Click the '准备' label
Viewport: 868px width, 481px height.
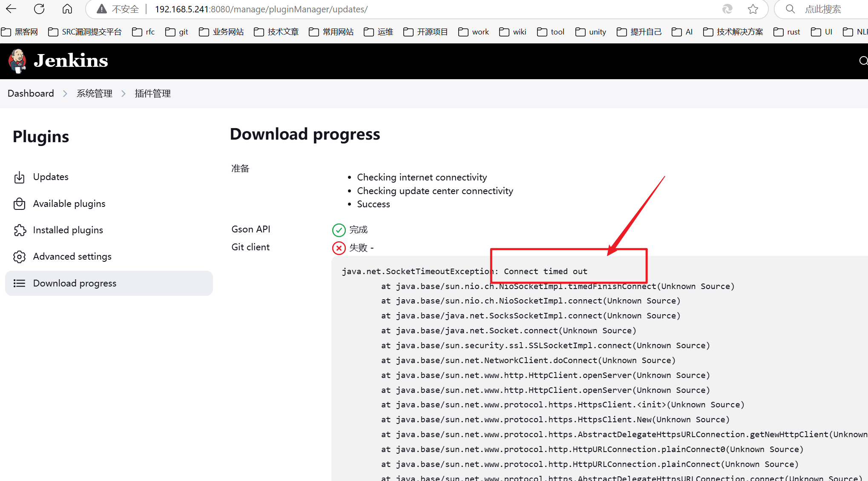click(240, 169)
